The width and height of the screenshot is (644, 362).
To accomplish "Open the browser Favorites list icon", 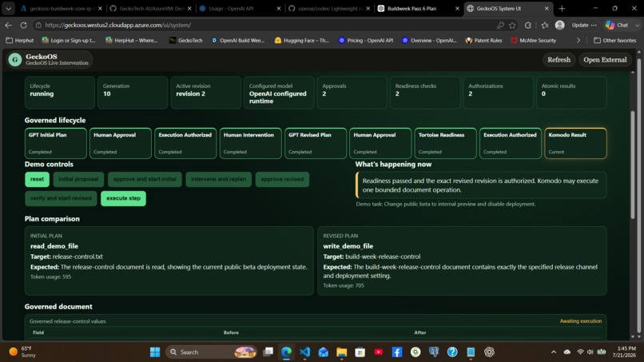I will coord(545,25).
